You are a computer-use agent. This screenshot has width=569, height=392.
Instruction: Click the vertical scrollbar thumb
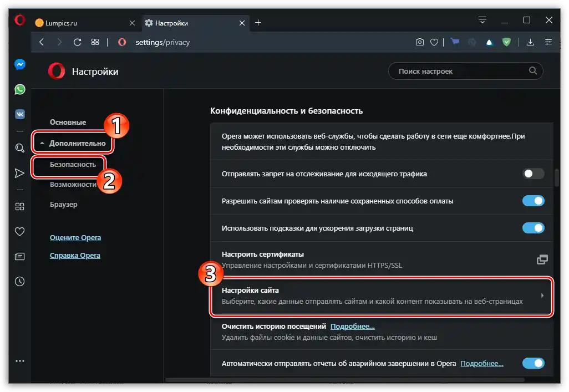pyautogui.click(x=557, y=177)
